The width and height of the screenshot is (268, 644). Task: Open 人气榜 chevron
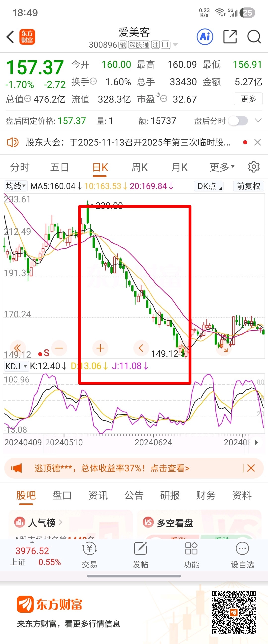(x=60, y=522)
